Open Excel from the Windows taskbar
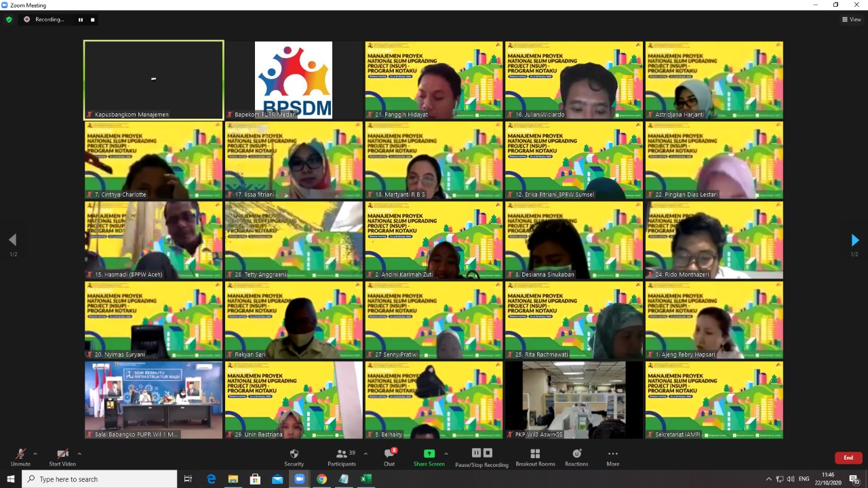The height and width of the screenshot is (488, 868). (x=366, y=479)
